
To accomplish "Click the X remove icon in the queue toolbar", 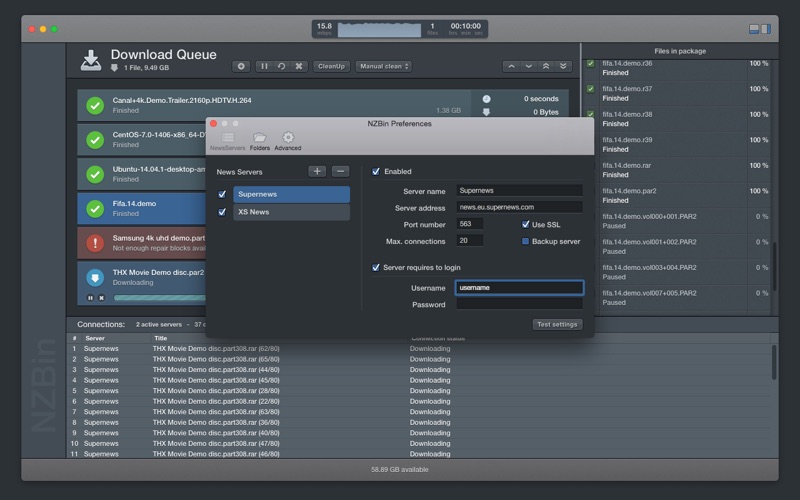I will click(298, 66).
